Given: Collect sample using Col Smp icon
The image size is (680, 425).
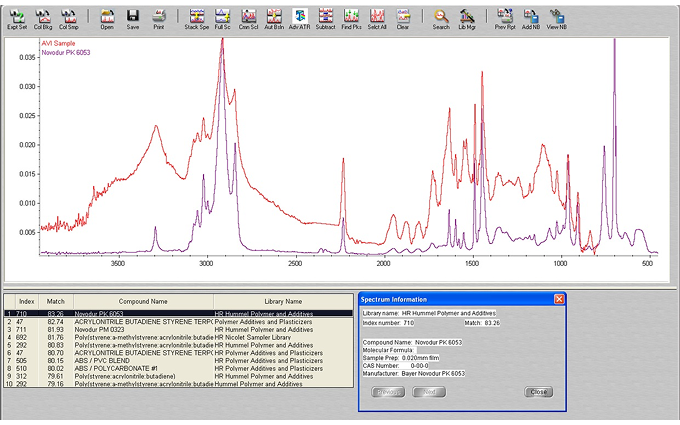Looking at the screenshot, I should coord(69,18).
